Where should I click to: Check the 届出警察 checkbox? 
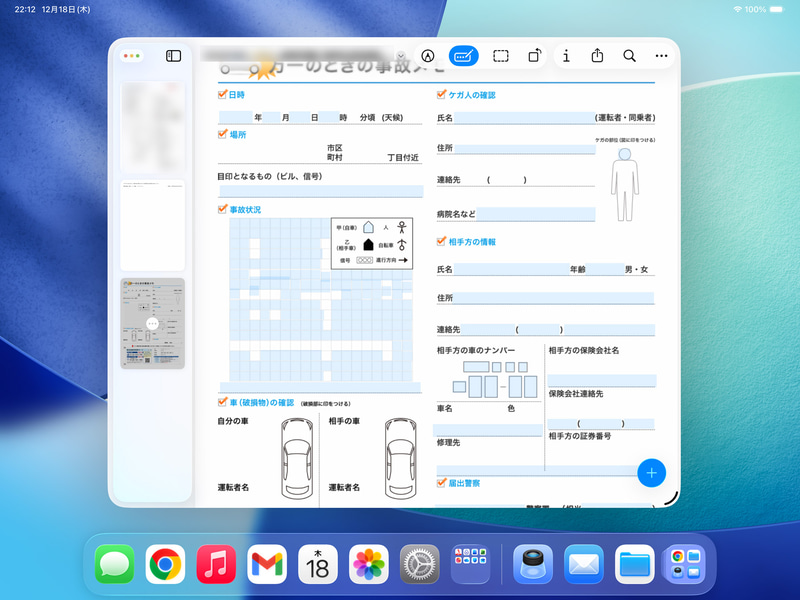[x=440, y=483]
